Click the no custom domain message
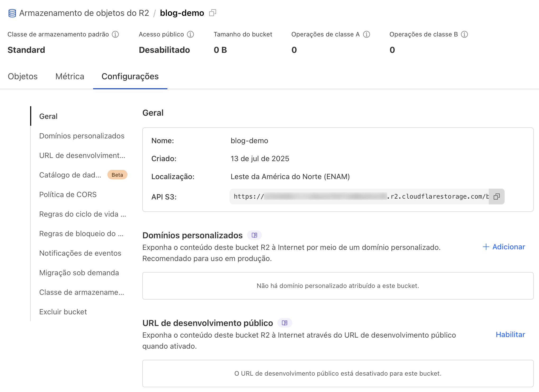This screenshot has height=392, width=539. (x=338, y=286)
